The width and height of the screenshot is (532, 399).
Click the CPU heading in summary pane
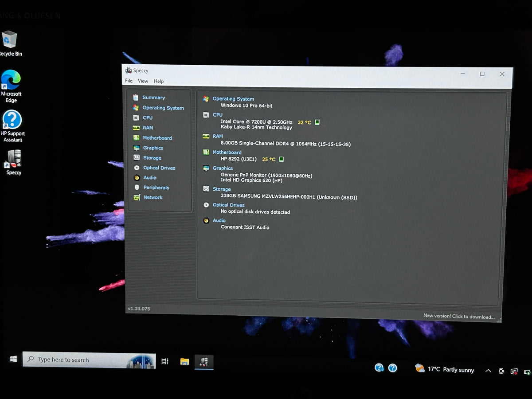pos(217,115)
